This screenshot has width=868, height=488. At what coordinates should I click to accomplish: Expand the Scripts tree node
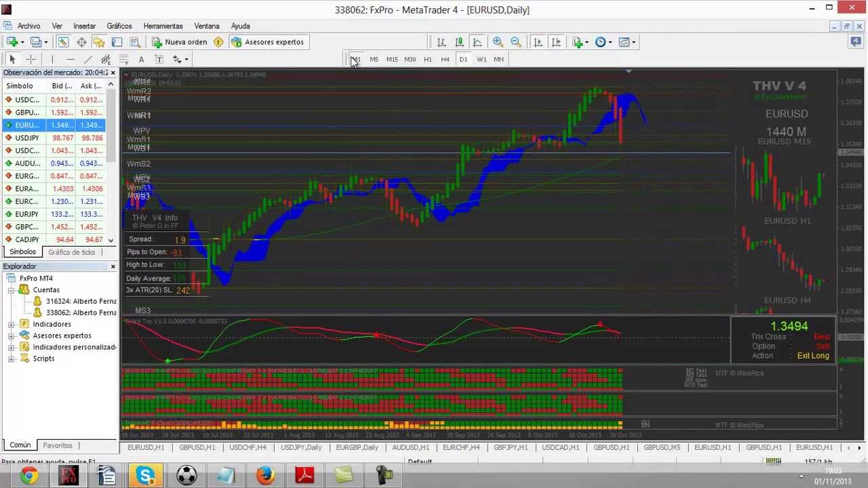(12, 359)
